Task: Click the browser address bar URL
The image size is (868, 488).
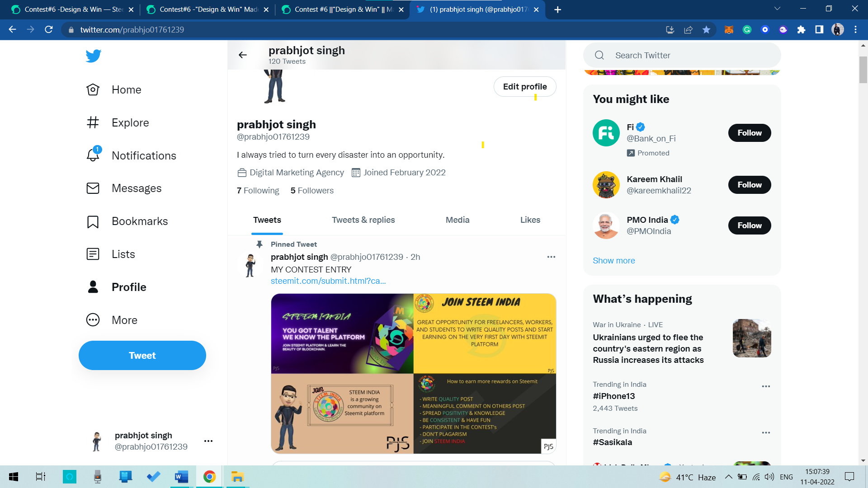Action: (x=132, y=30)
